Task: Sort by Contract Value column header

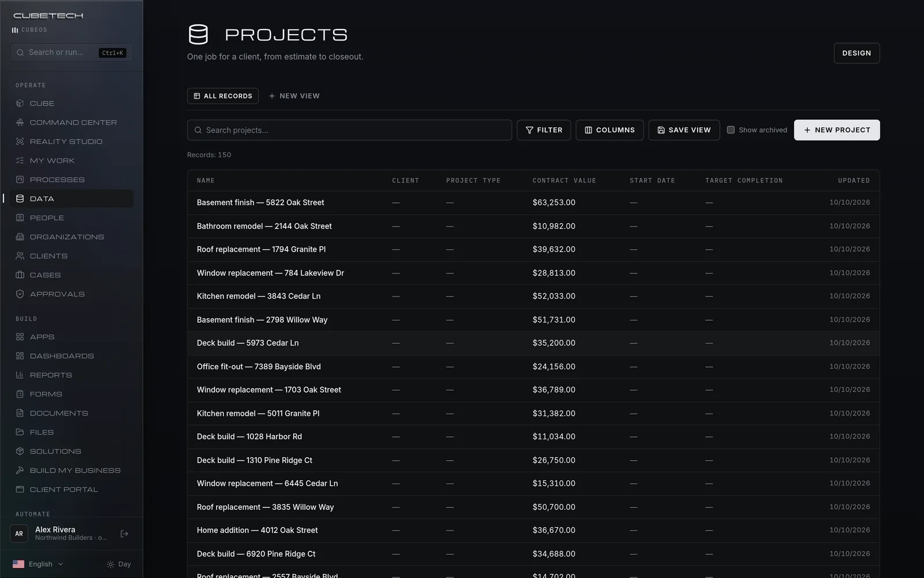Action: pos(564,181)
